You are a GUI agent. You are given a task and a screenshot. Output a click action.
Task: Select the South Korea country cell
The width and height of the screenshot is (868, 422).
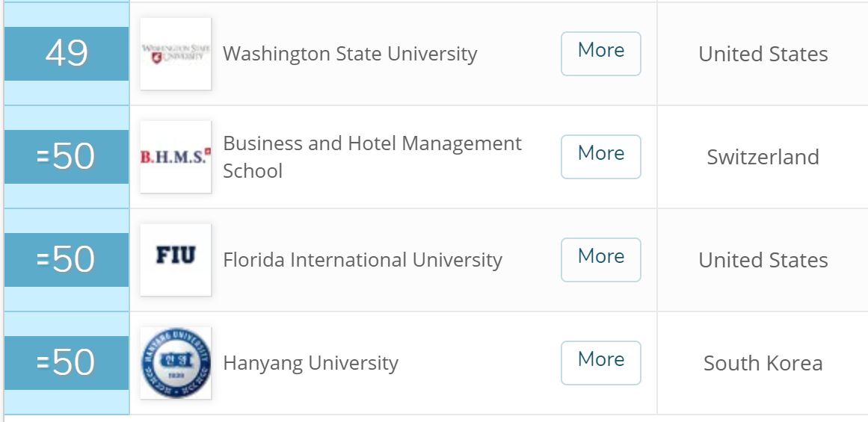coord(763,363)
